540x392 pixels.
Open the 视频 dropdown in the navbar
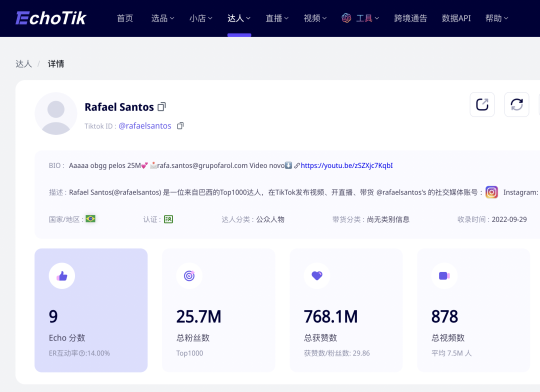pos(314,17)
